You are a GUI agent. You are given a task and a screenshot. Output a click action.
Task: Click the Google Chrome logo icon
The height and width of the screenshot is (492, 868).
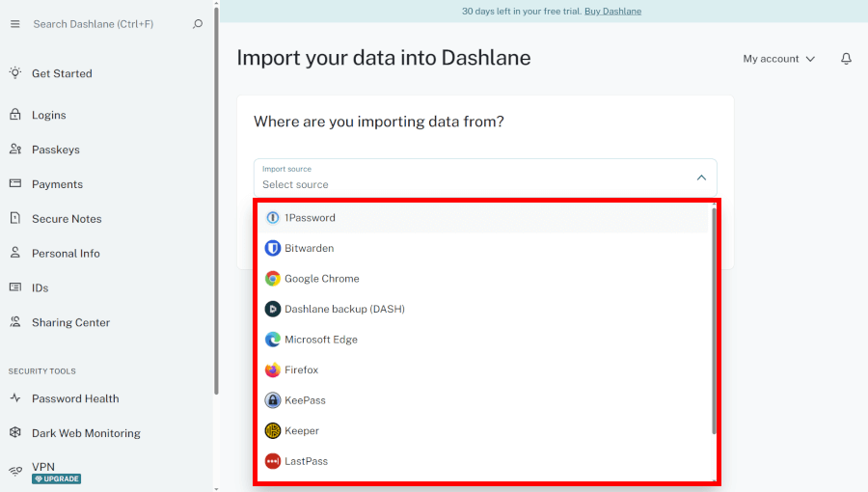(x=272, y=279)
